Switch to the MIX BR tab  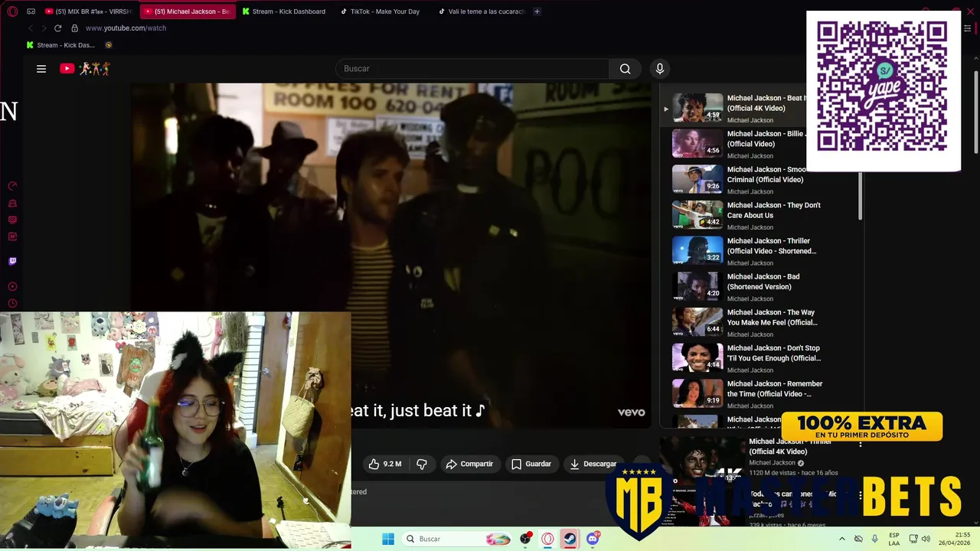(x=88, y=11)
